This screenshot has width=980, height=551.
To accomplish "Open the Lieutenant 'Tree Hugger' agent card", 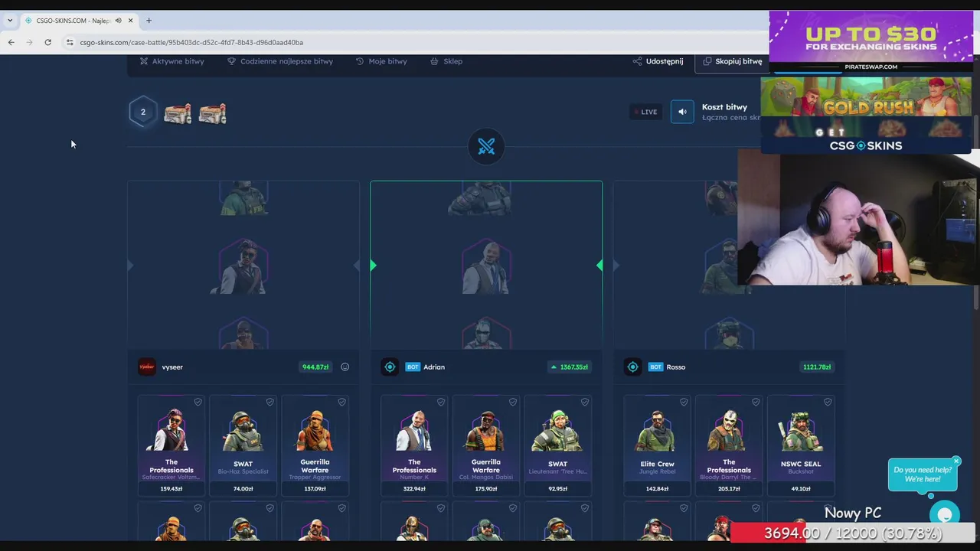I will 558,445.
